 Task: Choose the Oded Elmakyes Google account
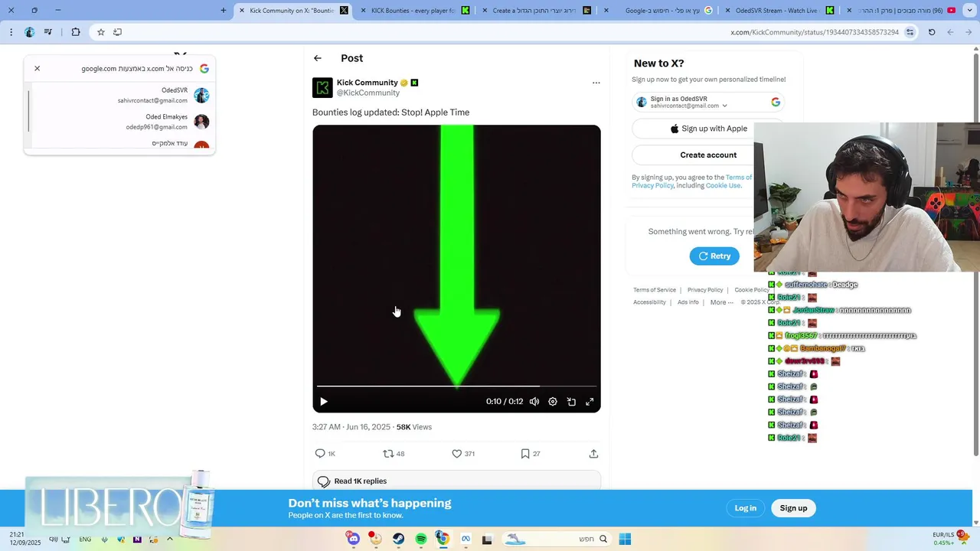(121, 122)
